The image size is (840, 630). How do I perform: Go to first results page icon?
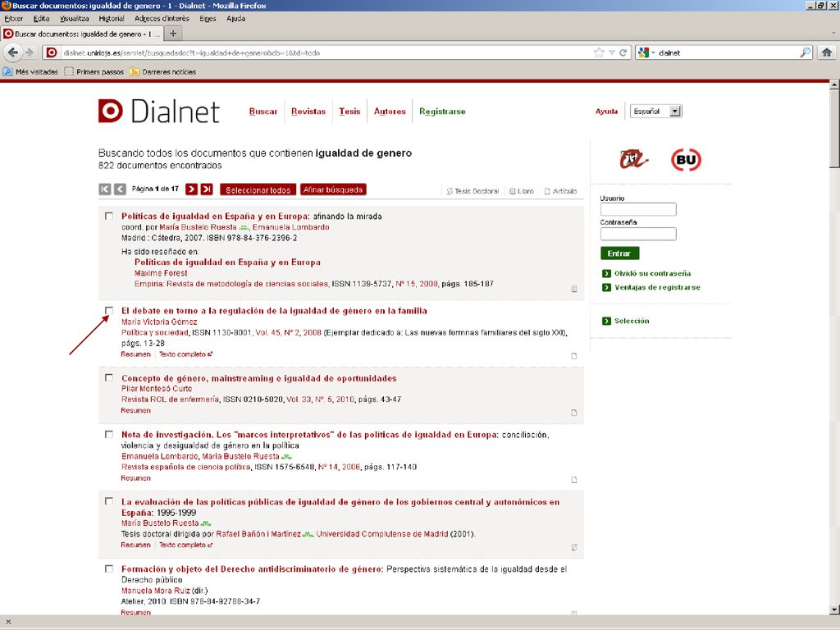[105, 189]
